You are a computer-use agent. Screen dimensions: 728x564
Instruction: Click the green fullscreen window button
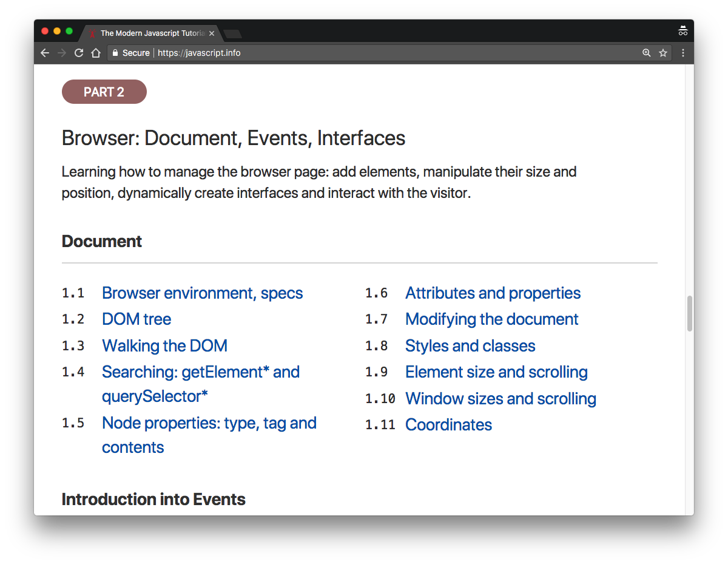pyautogui.click(x=69, y=31)
